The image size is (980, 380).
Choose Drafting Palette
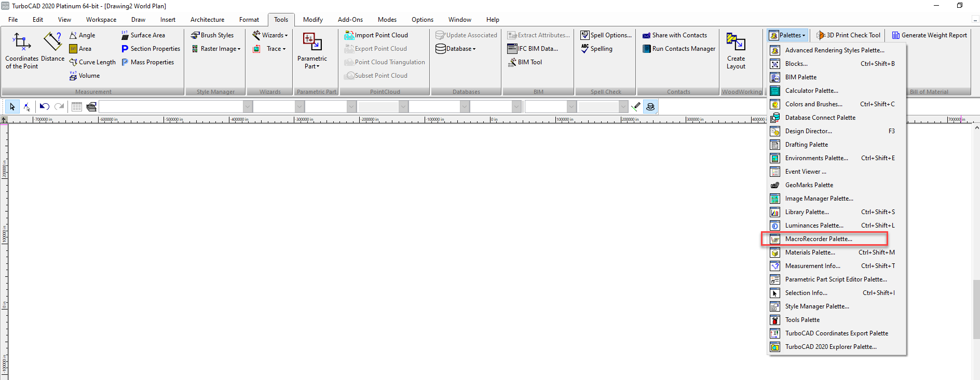tap(837, 145)
